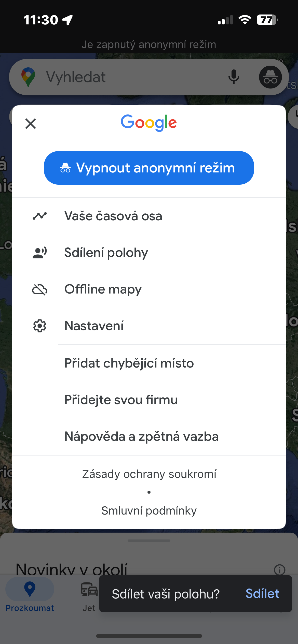The image size is (298, 644).
Task: Tap the Google Maps pin logo
Action: click(28, 77)
